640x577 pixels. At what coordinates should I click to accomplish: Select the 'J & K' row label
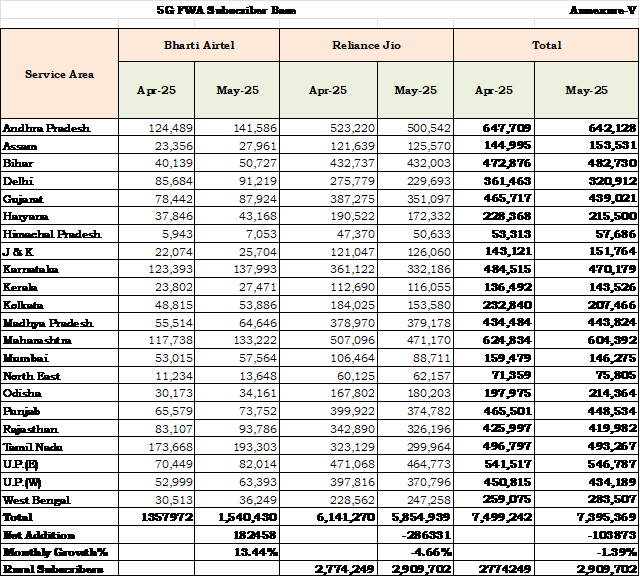tap(18, 252)
